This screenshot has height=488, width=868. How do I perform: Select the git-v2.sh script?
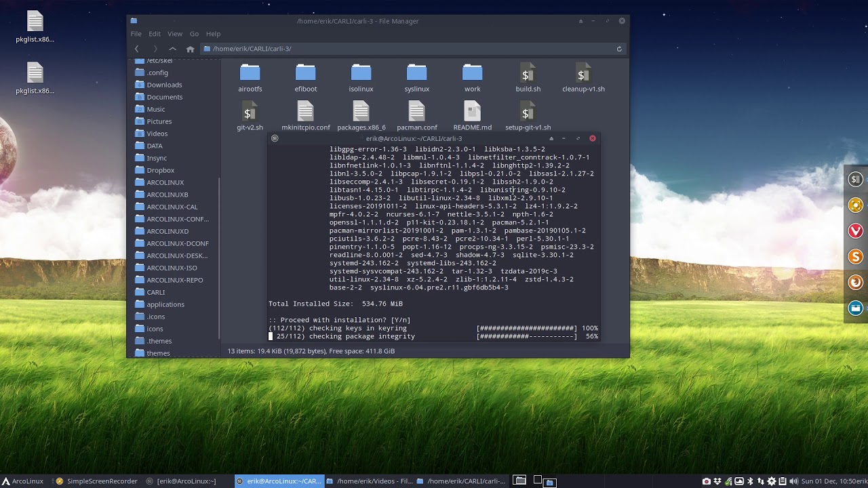(x=250, y=117)
